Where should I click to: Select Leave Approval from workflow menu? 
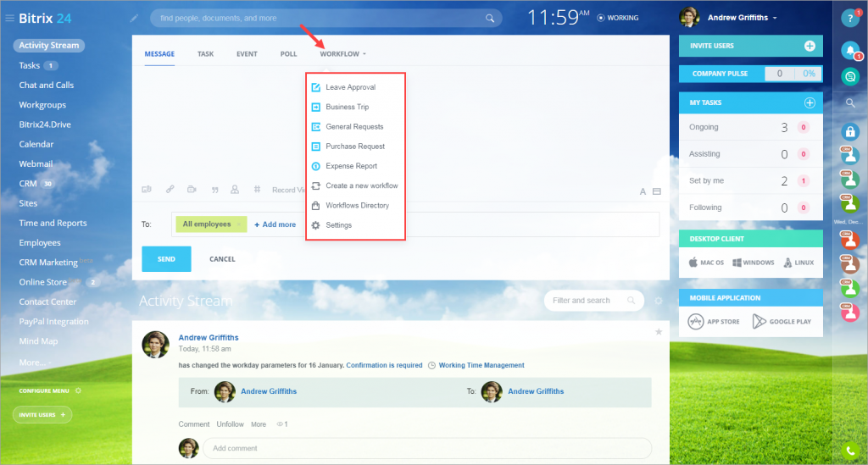[350, 87]
